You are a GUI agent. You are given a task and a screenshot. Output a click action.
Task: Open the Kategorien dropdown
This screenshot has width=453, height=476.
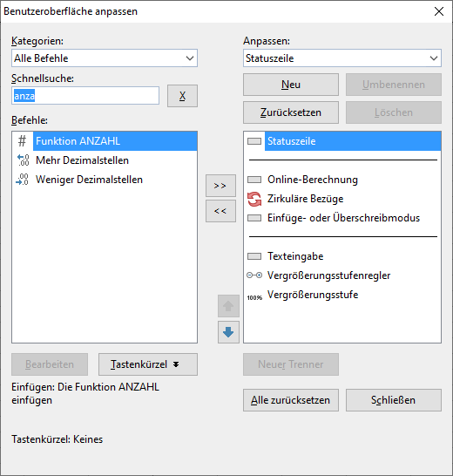105,58
